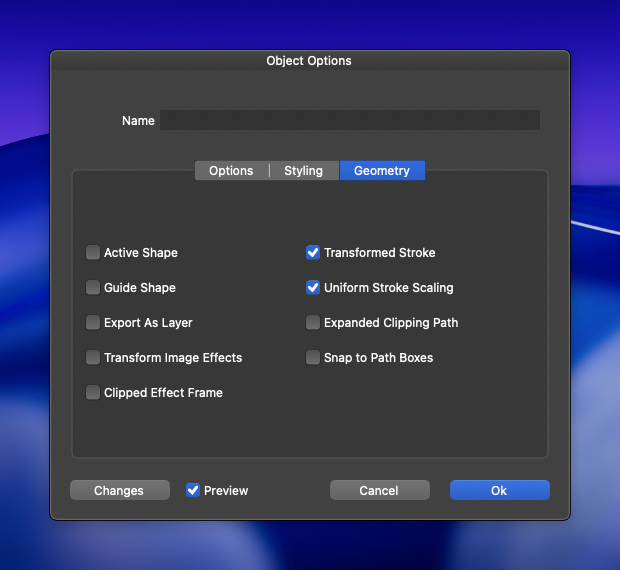Click the desktop wallpaper outside the dialog

(x=595, y=300)
